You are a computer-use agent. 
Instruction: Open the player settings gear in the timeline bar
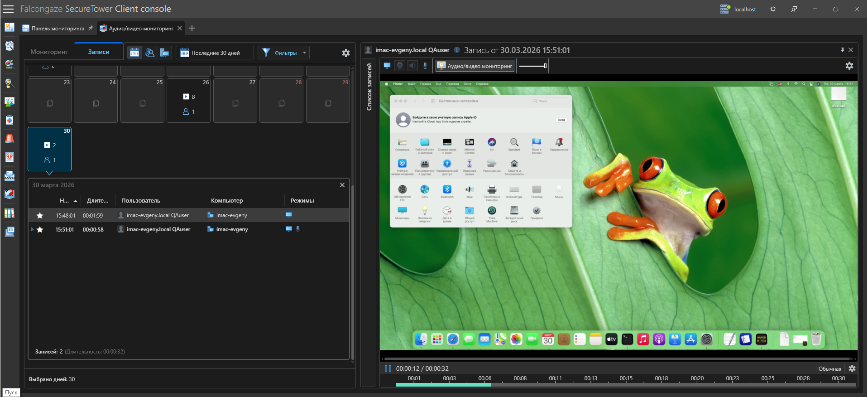852,368
